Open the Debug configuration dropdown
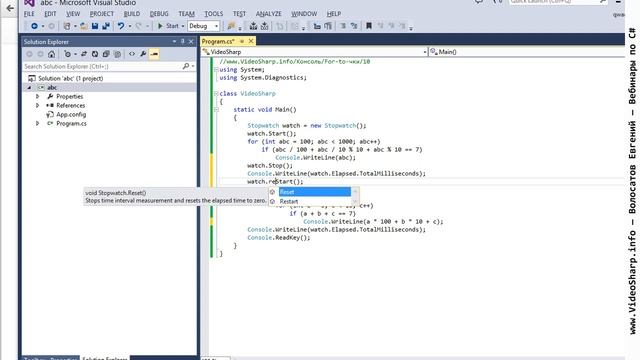The width and height of the screenshot is (640, 360). [204, 26]
